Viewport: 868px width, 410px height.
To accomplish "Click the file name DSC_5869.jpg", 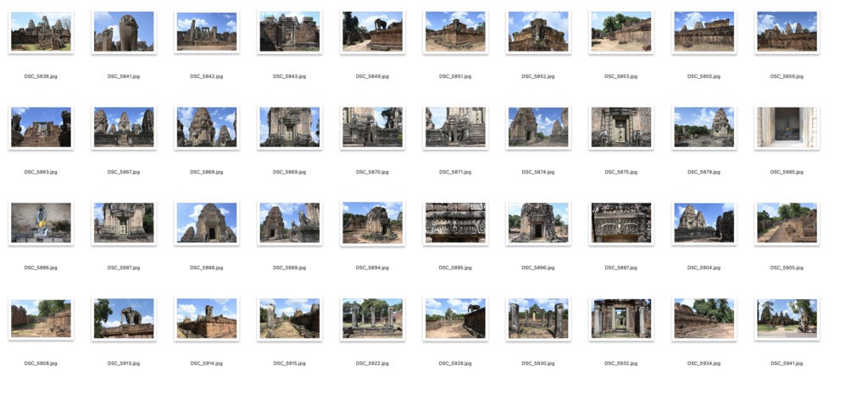I will click(x=290, y=172).
